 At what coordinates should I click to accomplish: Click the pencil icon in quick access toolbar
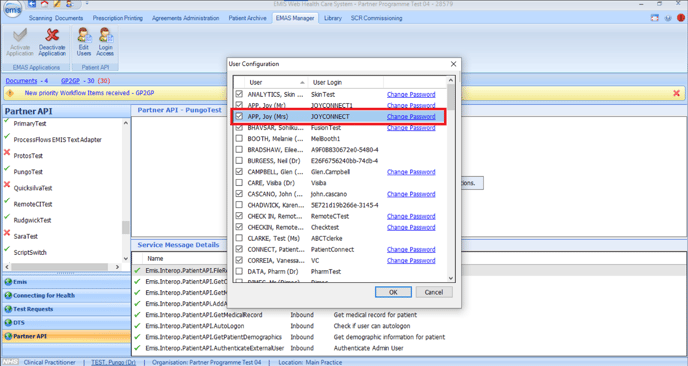(57, 4)
